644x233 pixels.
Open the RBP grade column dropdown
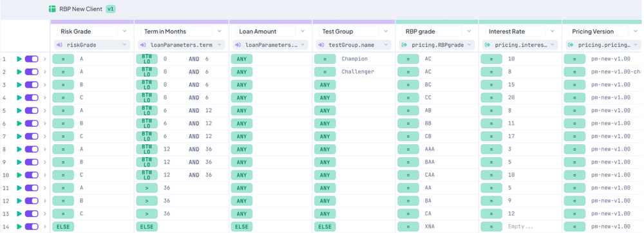(x=469, y=31)
